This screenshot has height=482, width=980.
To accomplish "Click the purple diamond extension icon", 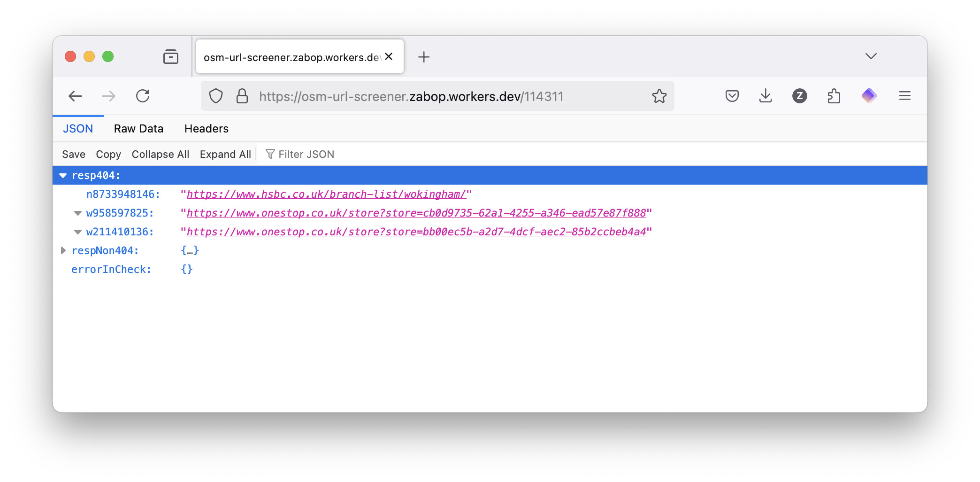I will [x=869, y=96].
